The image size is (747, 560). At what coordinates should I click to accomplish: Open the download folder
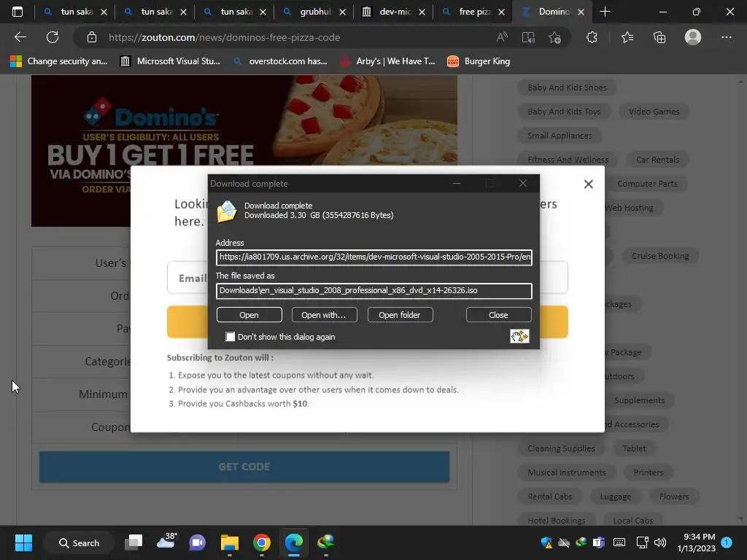[400, 315]
